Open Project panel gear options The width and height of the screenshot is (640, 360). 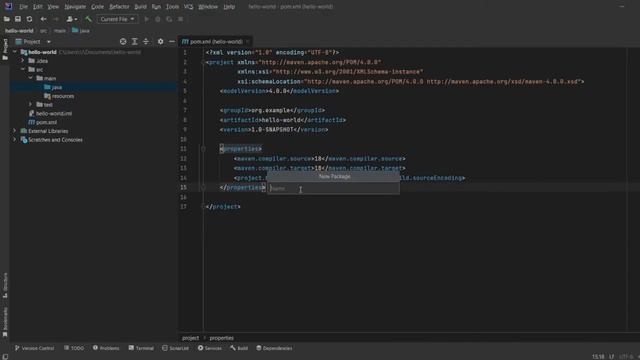pos(160,42)
